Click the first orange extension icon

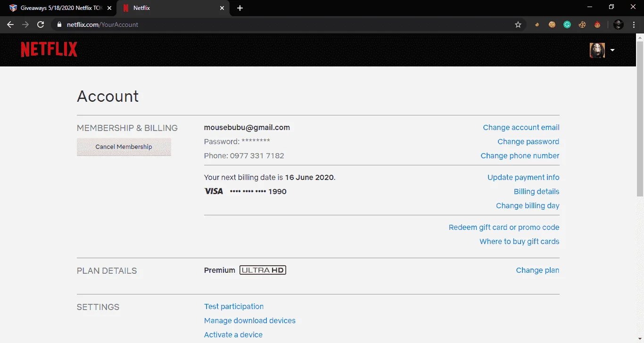(x=537, y=24)
